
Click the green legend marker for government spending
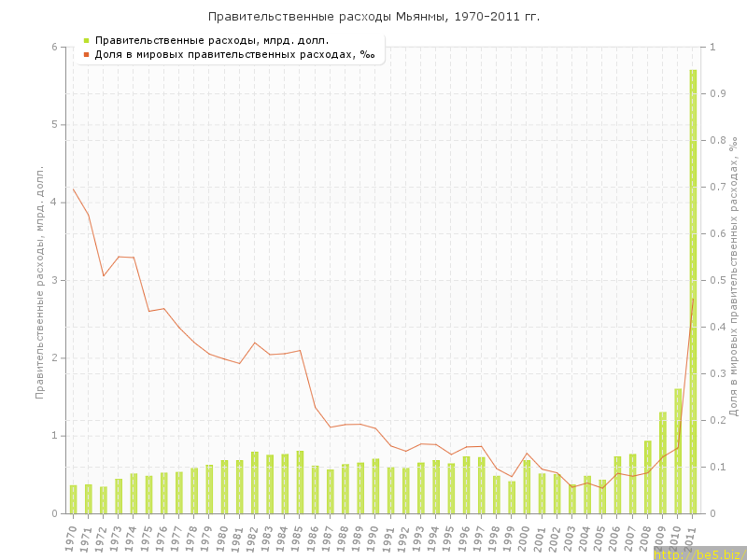click(86, 40)
